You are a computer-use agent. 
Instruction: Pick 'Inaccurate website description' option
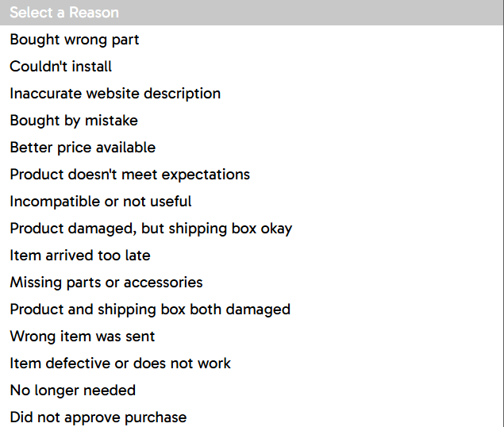click(x=252, y=94)
